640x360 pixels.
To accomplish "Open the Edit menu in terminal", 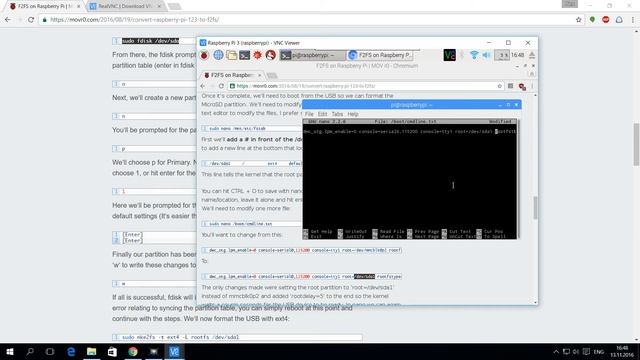I will pos(322,114).
